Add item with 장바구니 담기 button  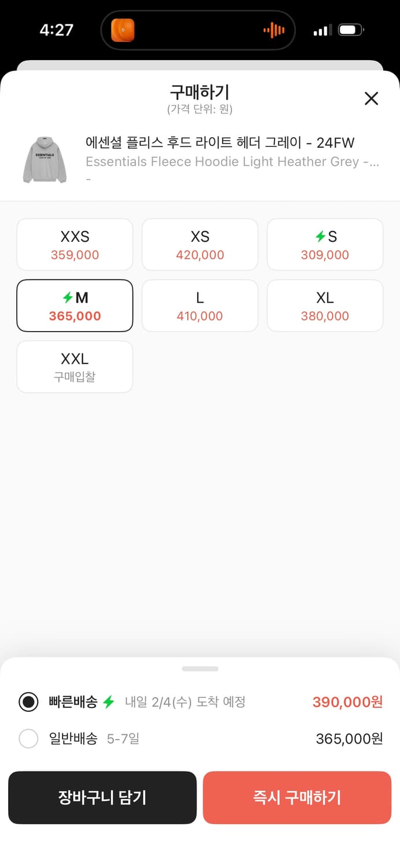pyautogui.click(x=102, y=797)
